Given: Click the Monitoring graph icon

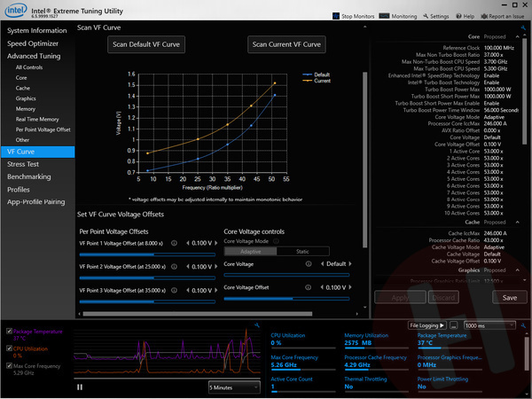Looking at the screenshot, I should click(x=384, y=16).
